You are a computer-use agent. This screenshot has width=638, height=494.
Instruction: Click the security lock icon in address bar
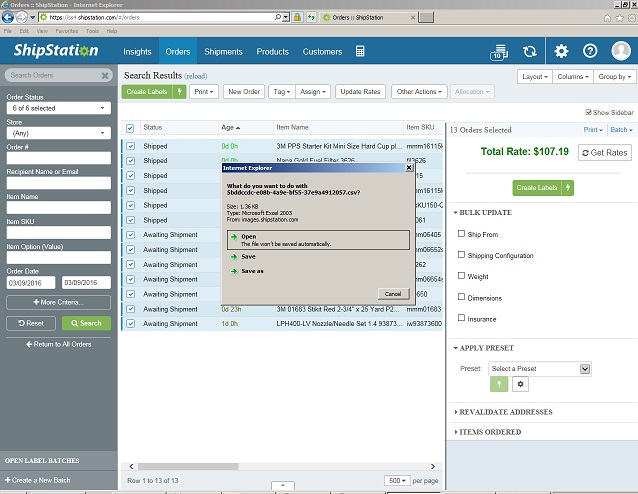pos(297,17)
